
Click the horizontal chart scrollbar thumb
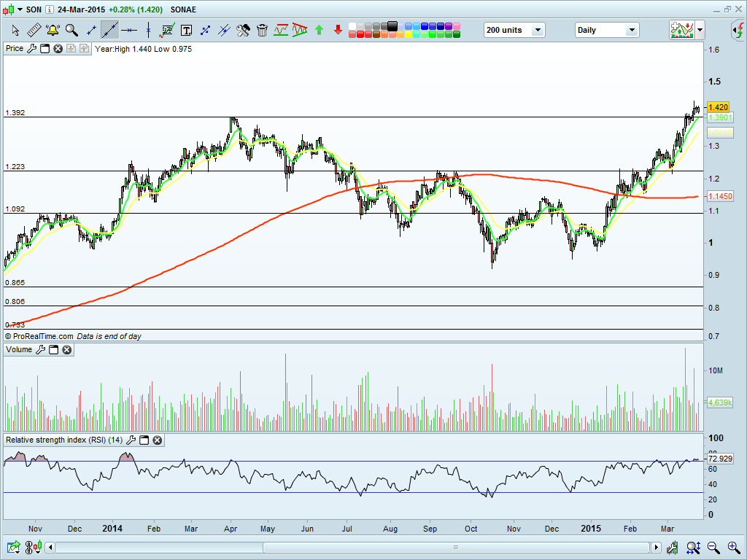(x=456, y=547)
